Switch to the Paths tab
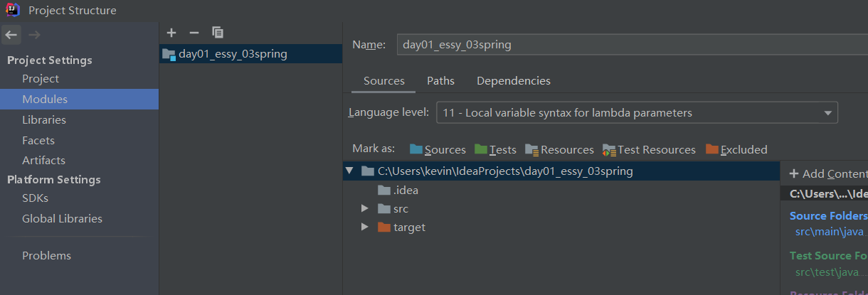Screen dimensions: 868x295 tap(440, 81)
